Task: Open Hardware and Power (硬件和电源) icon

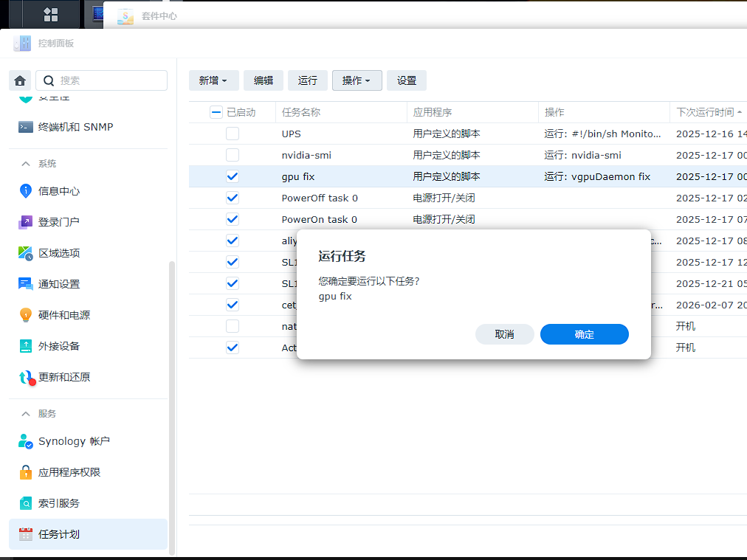Action: coord(26,315)
